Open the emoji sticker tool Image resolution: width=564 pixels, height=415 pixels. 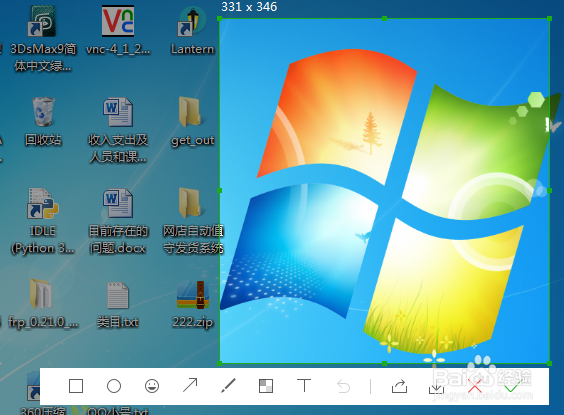(152, 386)
